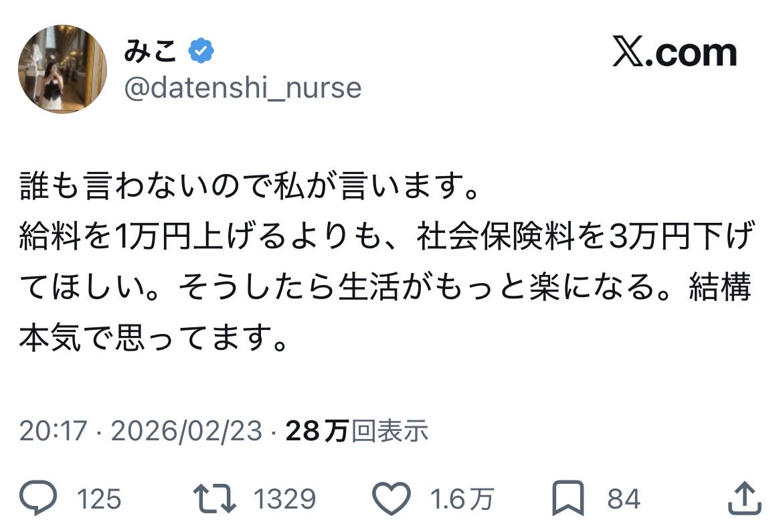Open the share menu via upload icon
This screenshot has width=783, height=532.
pyautogui.click(x=744, y=499)
